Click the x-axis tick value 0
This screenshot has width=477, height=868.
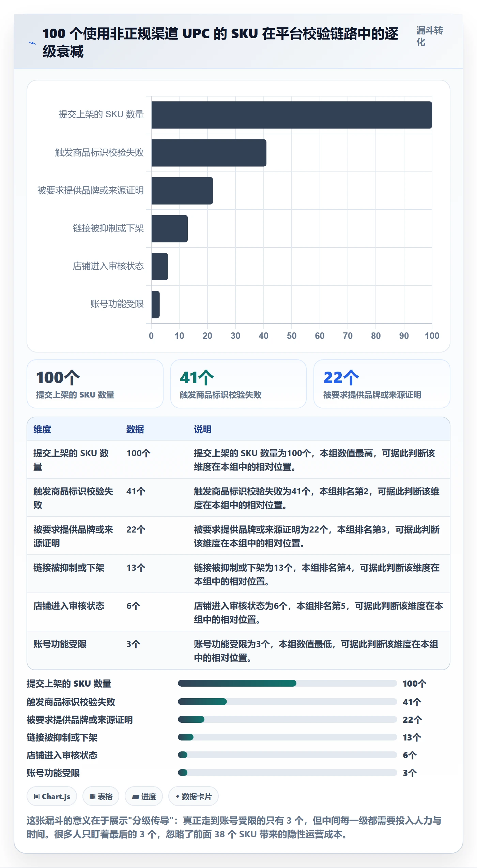point(151,336)
